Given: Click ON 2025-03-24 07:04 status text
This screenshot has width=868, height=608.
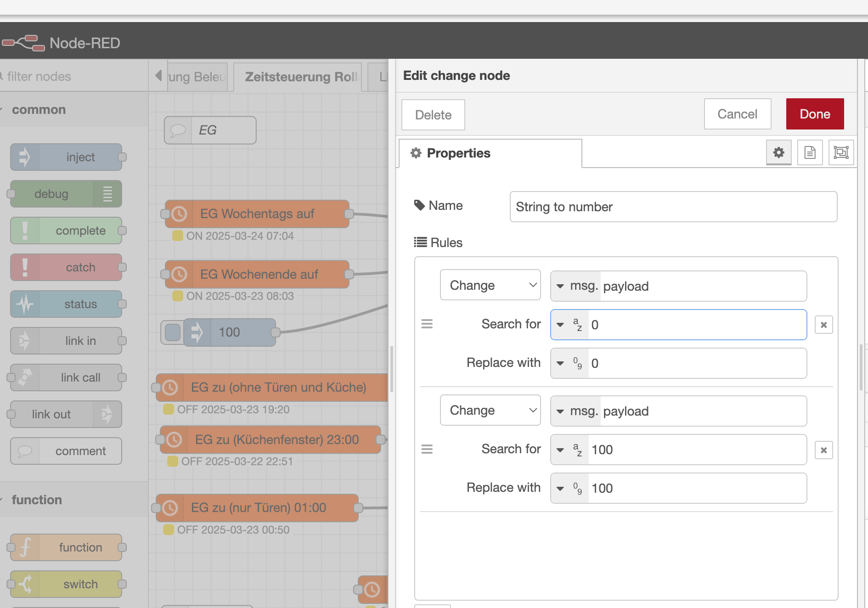Looking at the screenshot, I should click(240, 236).
